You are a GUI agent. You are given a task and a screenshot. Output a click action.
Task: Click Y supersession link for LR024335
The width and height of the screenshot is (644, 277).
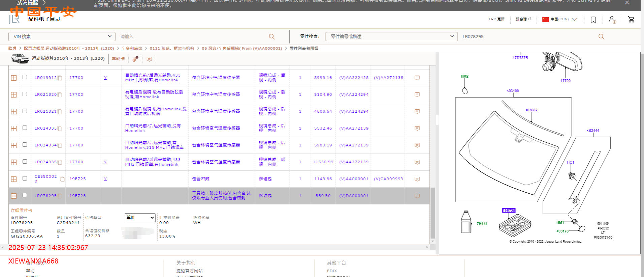pyautogui.click(x=105, y=162)
